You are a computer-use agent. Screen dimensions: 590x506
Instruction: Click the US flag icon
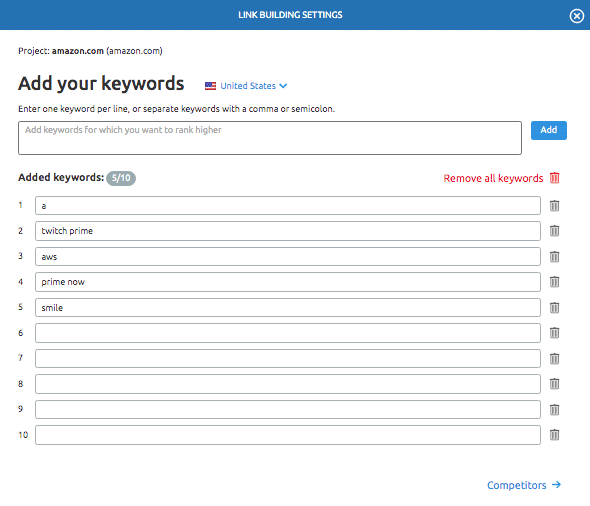point(210,86)
